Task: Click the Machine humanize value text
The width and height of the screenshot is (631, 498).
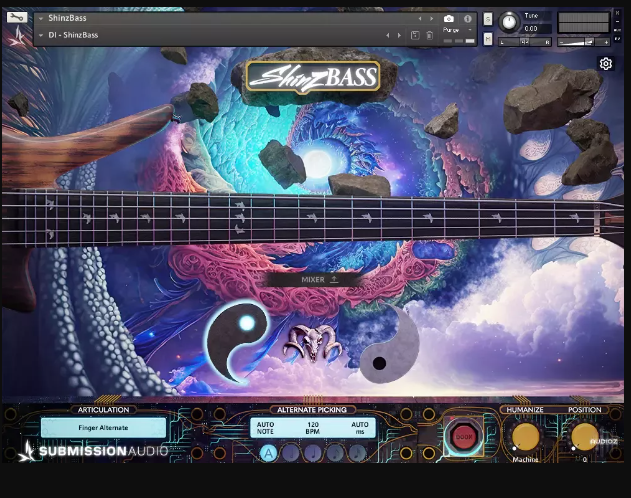Action: coord(525,459)
